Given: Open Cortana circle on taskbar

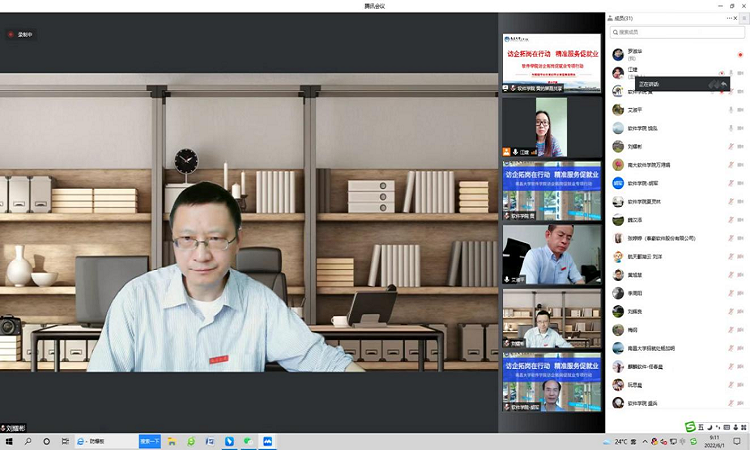Looking at the screenshot, I should click(x=46, y=441).
